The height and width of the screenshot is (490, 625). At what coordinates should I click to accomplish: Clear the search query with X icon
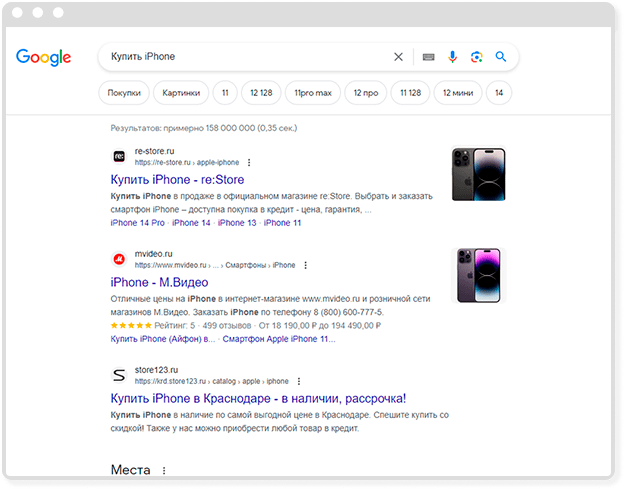(398, 57)
